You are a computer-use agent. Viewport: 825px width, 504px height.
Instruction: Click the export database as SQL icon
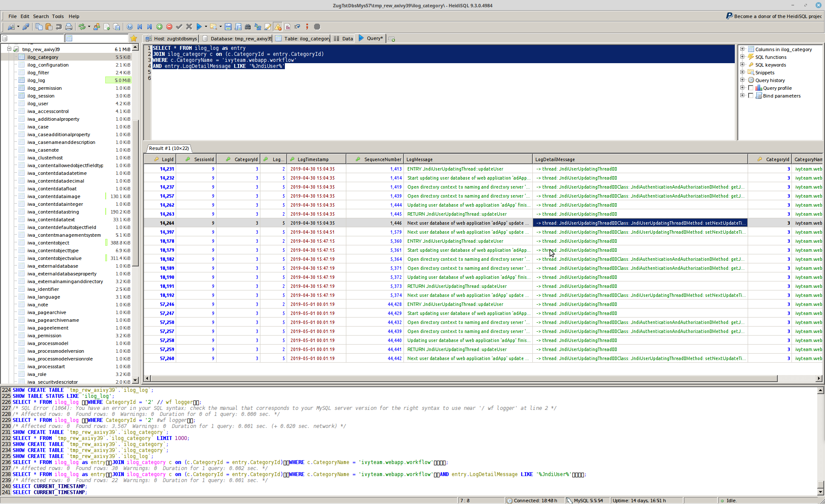tap(116, 27)
